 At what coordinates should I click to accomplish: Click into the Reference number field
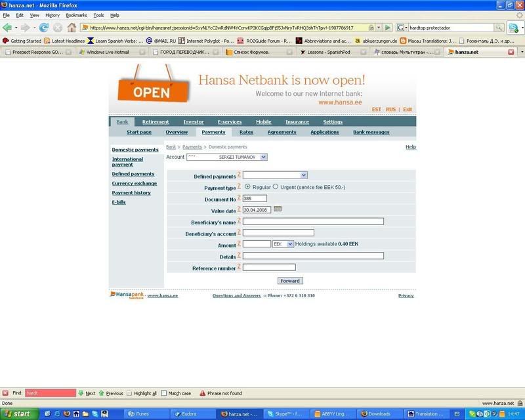269,267
